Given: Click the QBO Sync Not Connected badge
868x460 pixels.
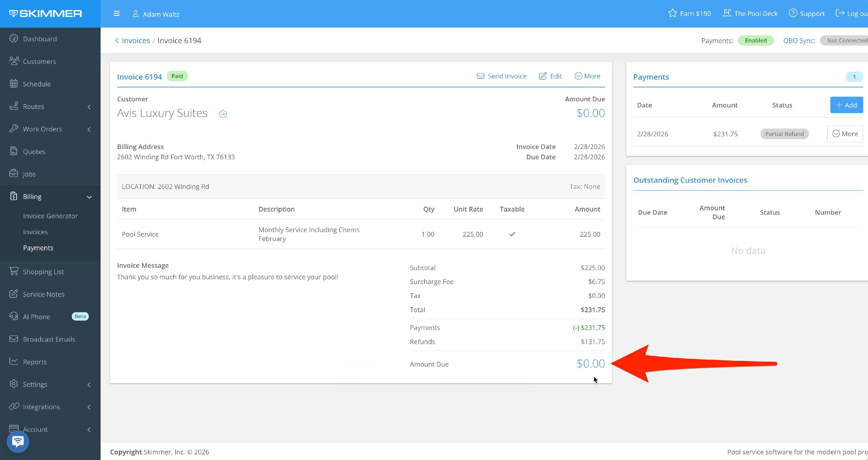Looking at the screenshot, I should pos(846,40).
